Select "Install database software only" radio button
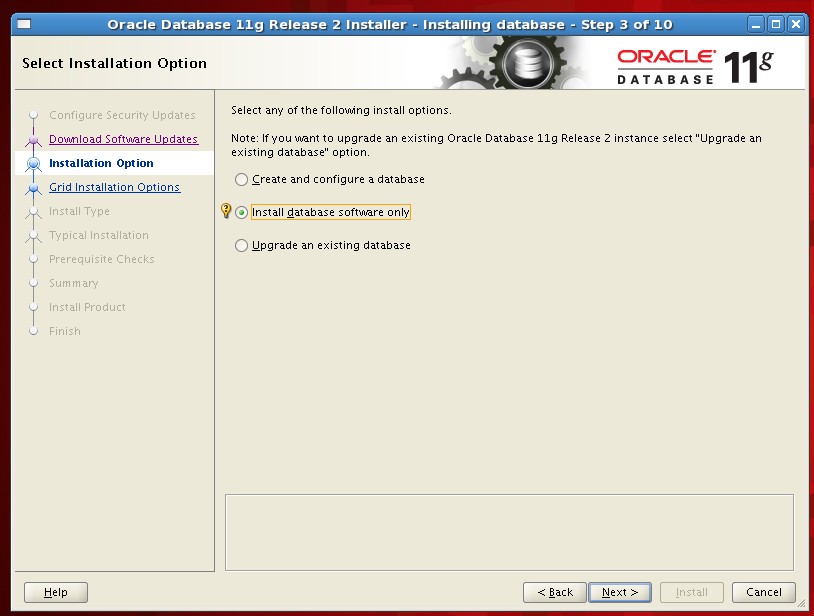 pos(241,212)
